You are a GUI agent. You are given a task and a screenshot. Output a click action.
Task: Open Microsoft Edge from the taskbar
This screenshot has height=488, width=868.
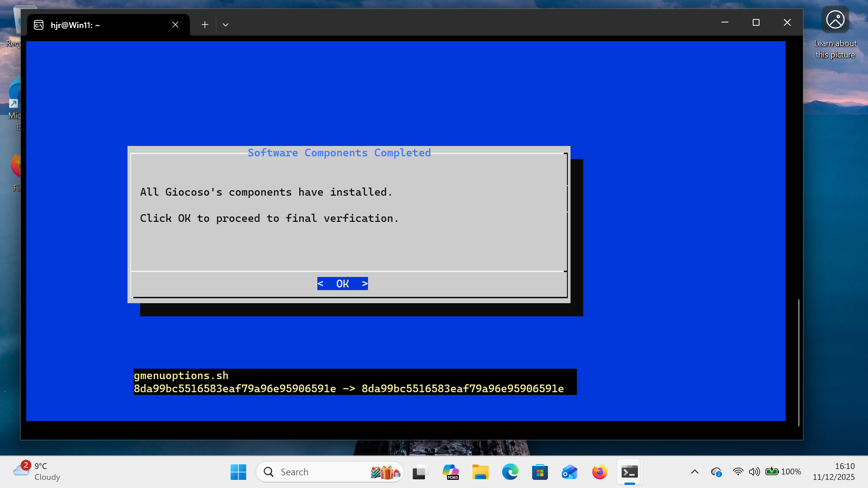point(510,472)
